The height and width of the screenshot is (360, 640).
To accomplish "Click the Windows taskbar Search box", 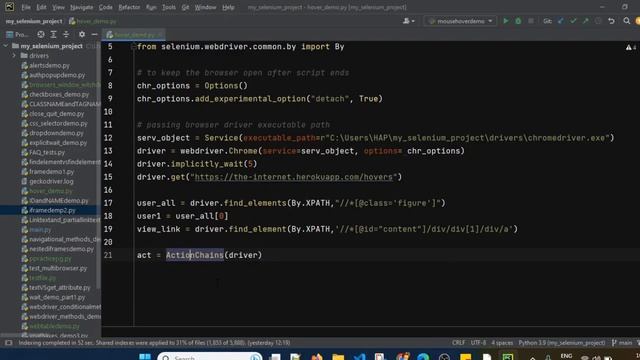I will coord(210,357).
